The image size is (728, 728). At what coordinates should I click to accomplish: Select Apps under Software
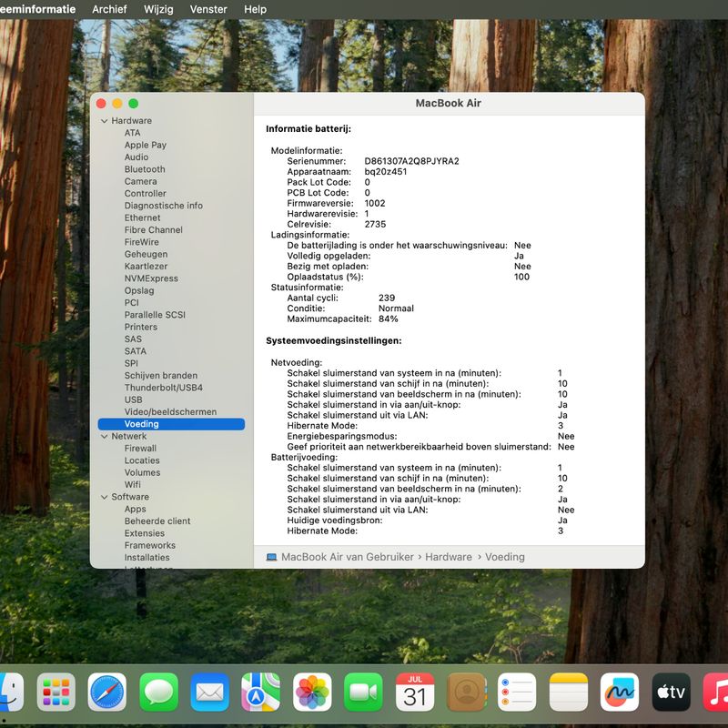click(135, 510)
